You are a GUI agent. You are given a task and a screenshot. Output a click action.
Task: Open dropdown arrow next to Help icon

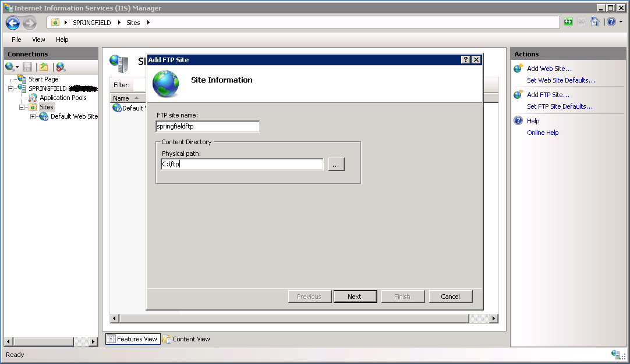coord(621,22)
